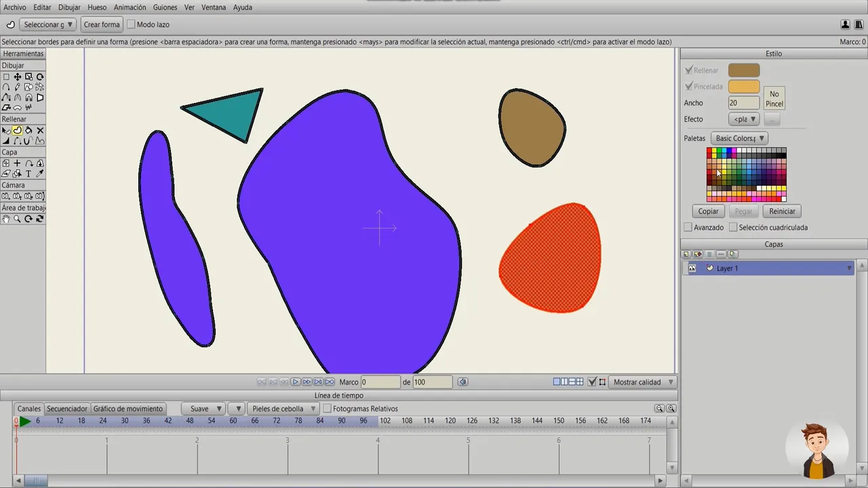Choose the Text T tool in Capa
This screenshot has height=488, width=868.
point(28,174)
